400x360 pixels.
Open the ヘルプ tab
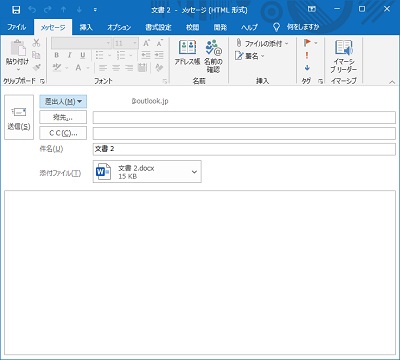click(x=249, y=27)
